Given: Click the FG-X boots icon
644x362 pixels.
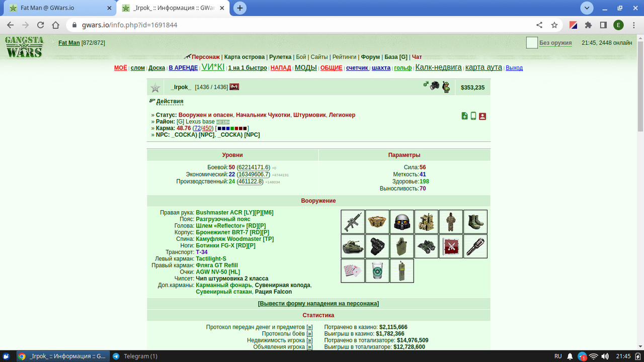Looking at the screenshot, I should click(475, 222).
